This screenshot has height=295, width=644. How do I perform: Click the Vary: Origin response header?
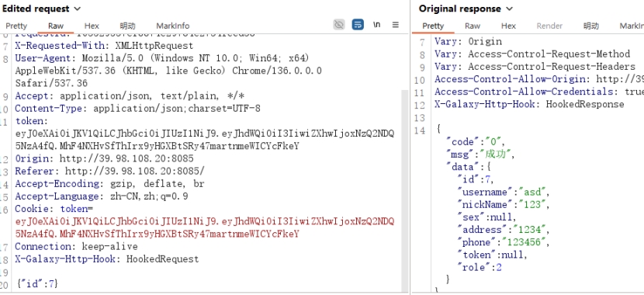click(x=468, y=41)
